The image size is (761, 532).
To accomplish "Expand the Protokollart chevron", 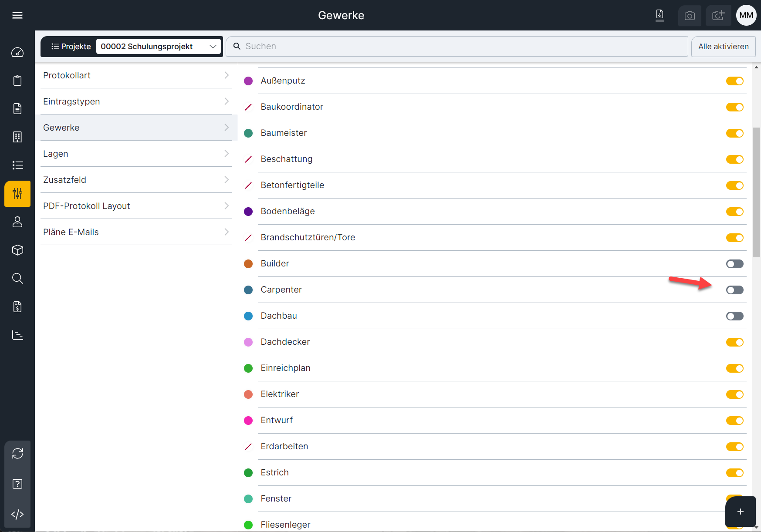I will [227, 75].
